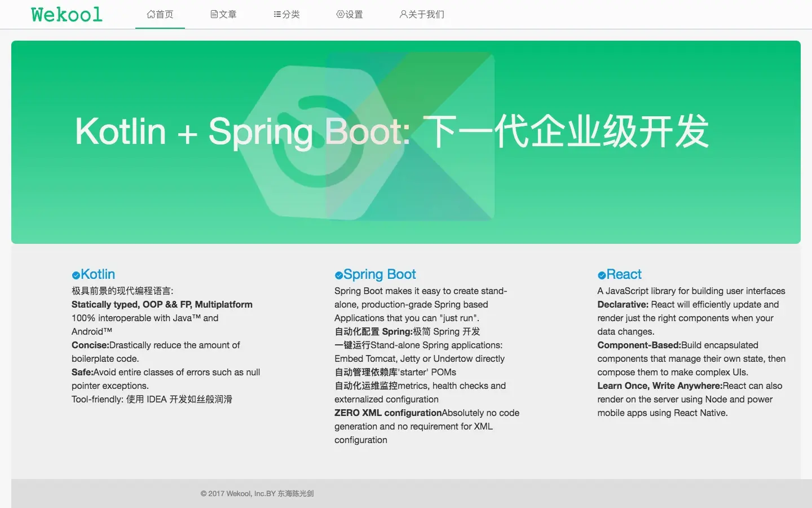Screen dimensions: 812x508
Task: Click the check badge icon before Spring Boot
Action: click(339, 275)
